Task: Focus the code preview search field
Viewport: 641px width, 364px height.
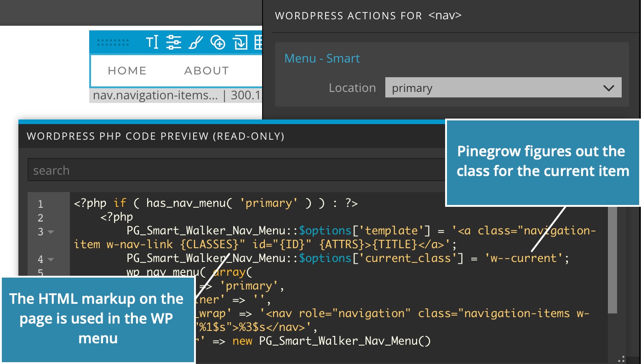Action: tap(236, 171)
